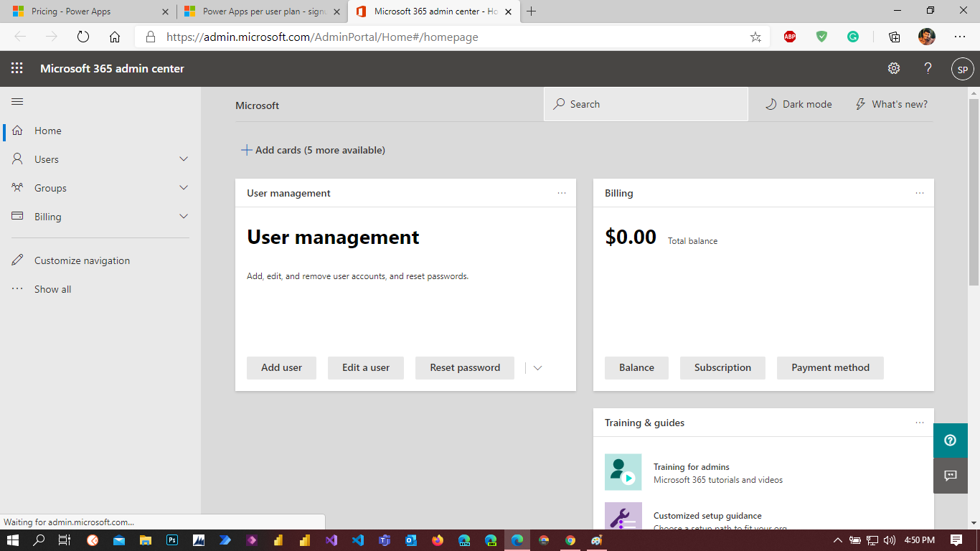Viewport: 980px width, 551px height.
Task: Click Add cards link
Action: pyautogui.click(x=313, y=150)
